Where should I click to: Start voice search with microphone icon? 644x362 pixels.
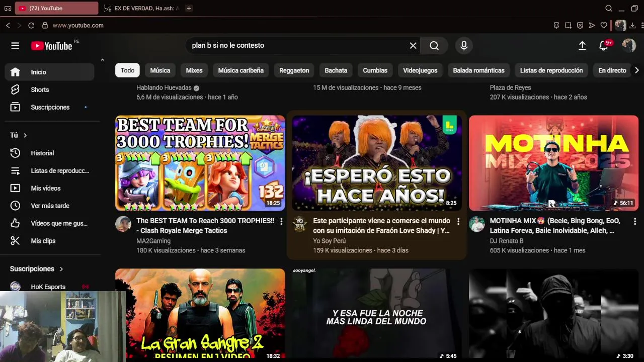pos(464,46)
